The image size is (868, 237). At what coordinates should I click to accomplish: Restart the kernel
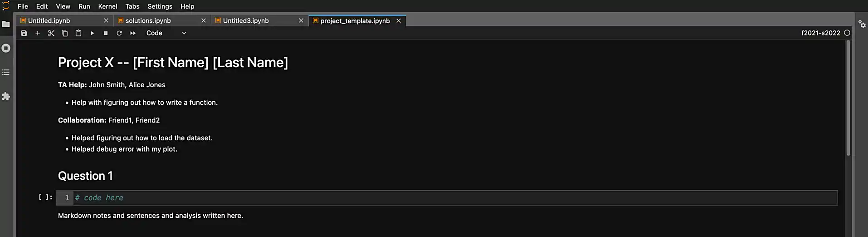tap(119, 33)
